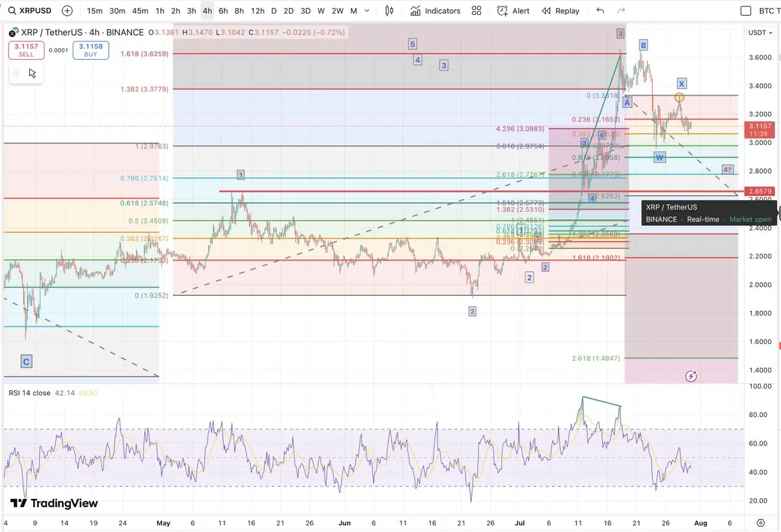Select the 3h timeframe

tap(191, 11)
